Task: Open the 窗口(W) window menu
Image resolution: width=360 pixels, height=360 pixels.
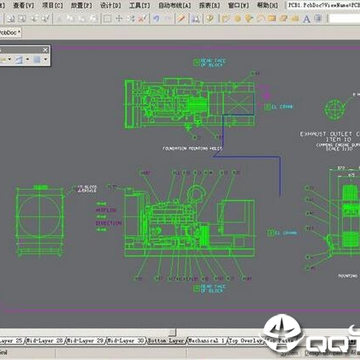Action: pyautogui.click(x=238, y=5)
